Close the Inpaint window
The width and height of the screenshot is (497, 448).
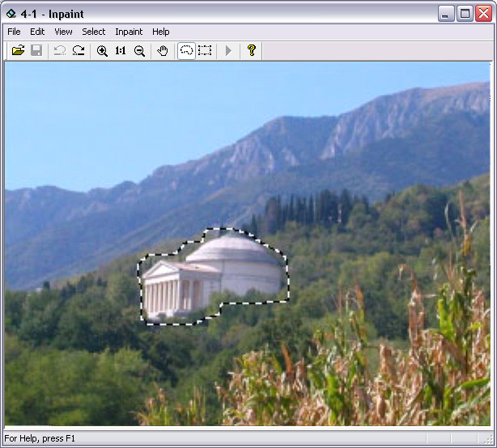[484, 14]
